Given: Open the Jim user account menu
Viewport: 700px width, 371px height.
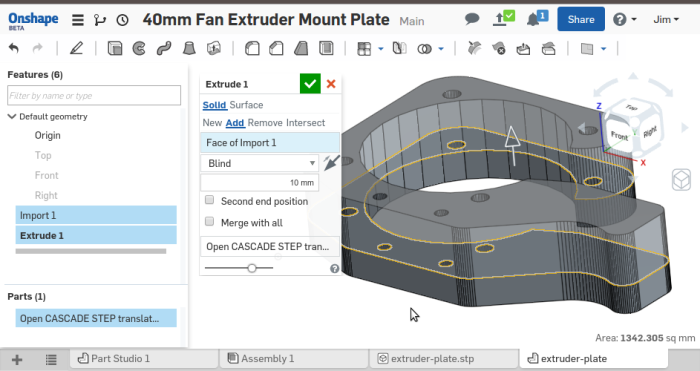Looking at the screenshot, I should point(666,20).
